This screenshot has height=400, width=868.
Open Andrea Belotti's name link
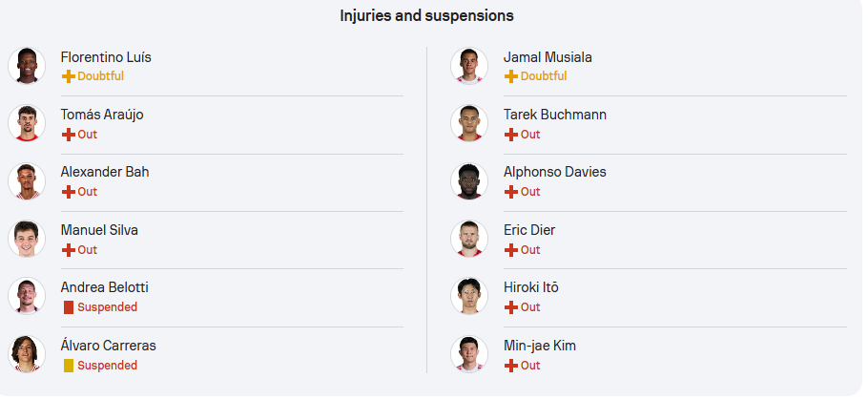[105, 287]
